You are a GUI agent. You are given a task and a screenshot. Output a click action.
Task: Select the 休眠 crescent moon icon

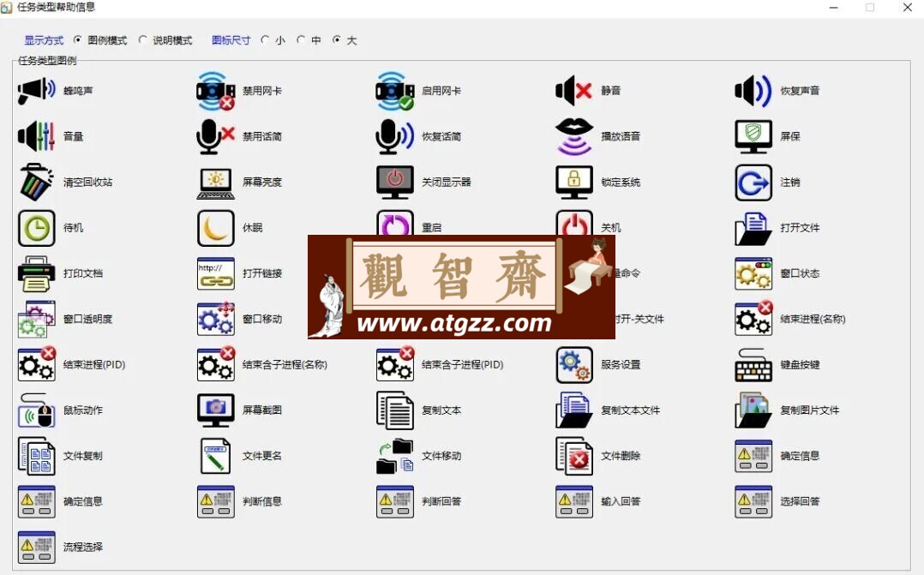pyautogui.click(x=216, y=228)
